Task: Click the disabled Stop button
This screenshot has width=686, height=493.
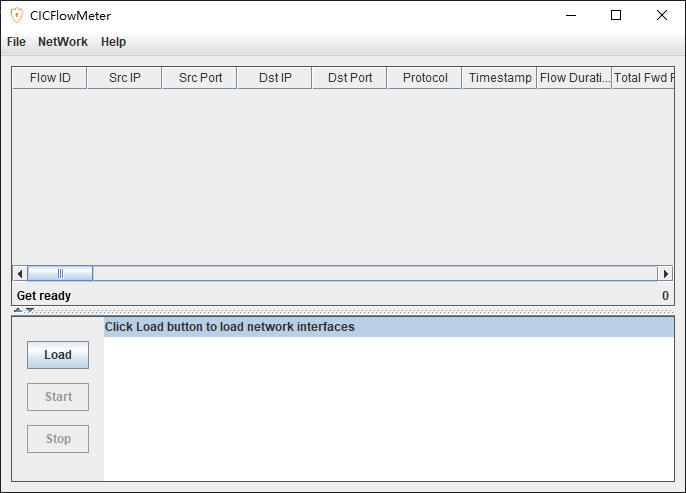Action: tap(58, 439)
